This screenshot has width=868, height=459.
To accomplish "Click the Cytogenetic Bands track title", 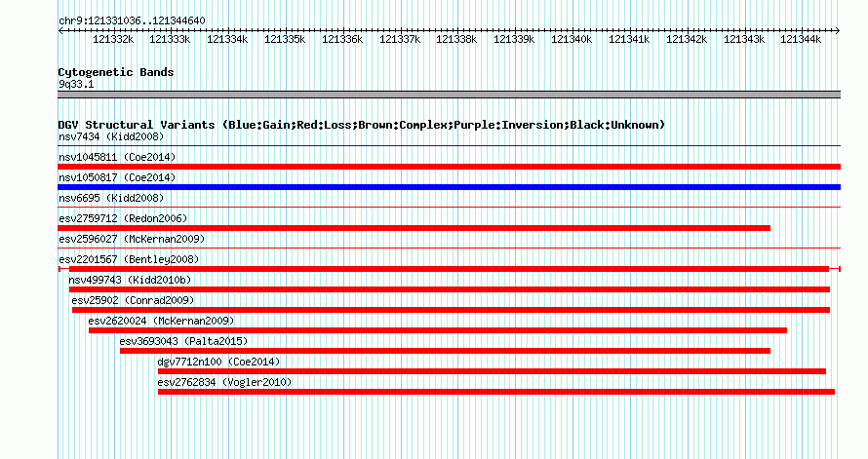I will click(x=116, y=72).
